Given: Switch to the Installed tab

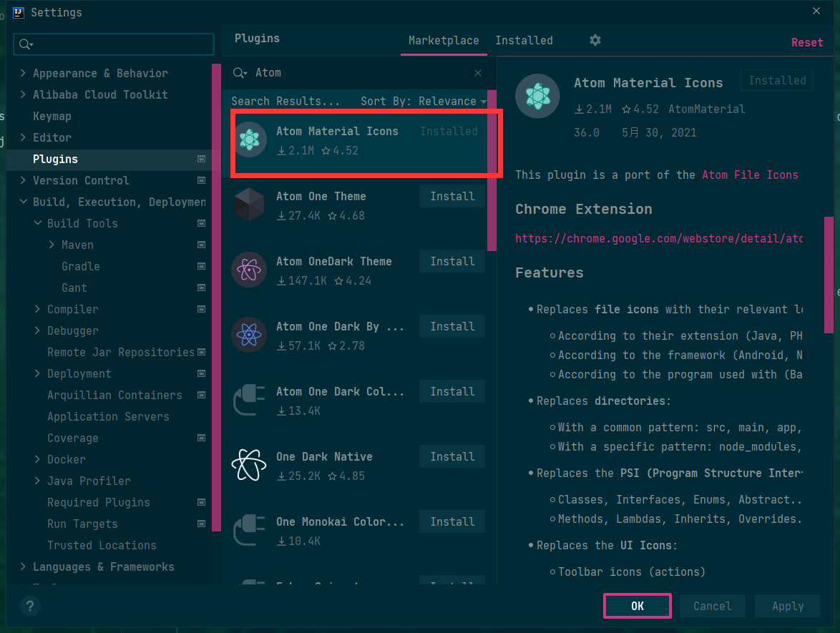Looking at the screenshot, I should pyautogui.click(x=524, y=41).
